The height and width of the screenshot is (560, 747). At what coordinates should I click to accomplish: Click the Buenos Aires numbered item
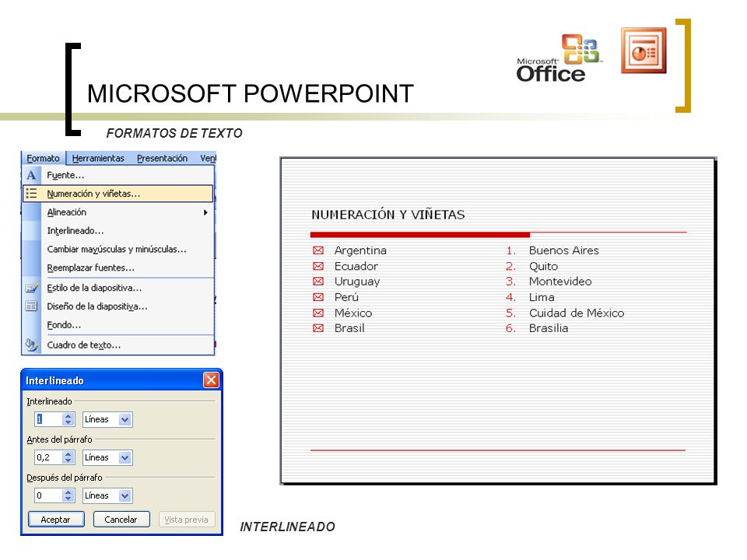[563, 250]
